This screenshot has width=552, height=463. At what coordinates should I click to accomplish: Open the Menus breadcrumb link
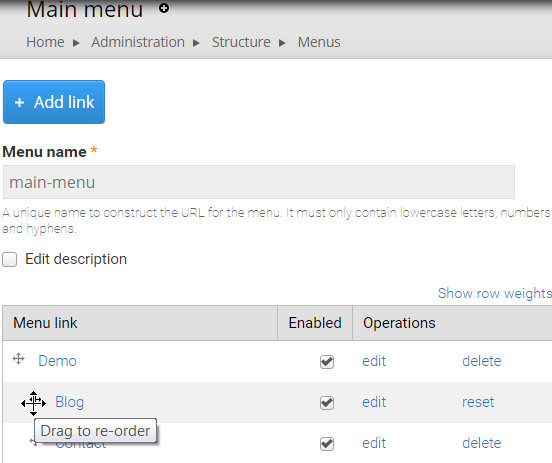[319, 42]
